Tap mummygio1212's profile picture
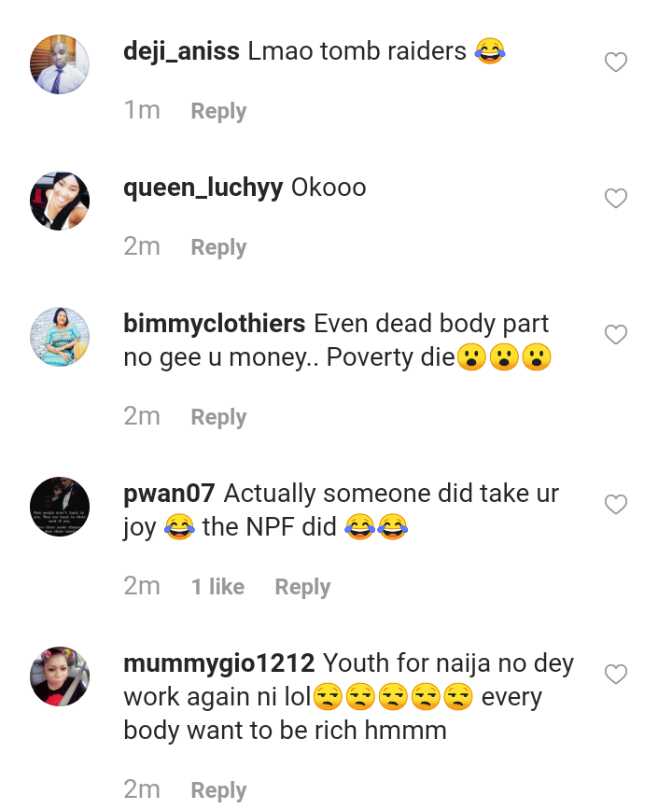This screenshot has width=672, height=809. [x=60, y=676]
